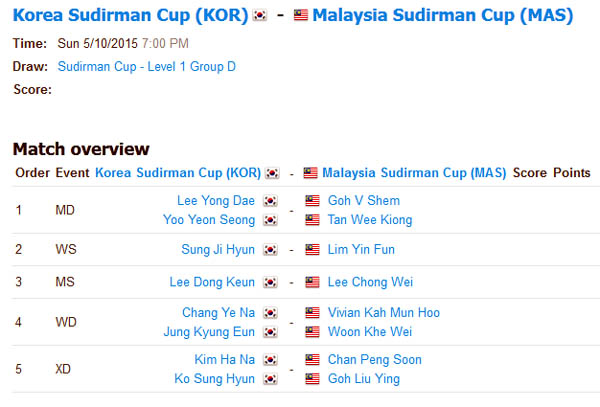Click Korean flag beside Kim Ha Na

point(270,360)
